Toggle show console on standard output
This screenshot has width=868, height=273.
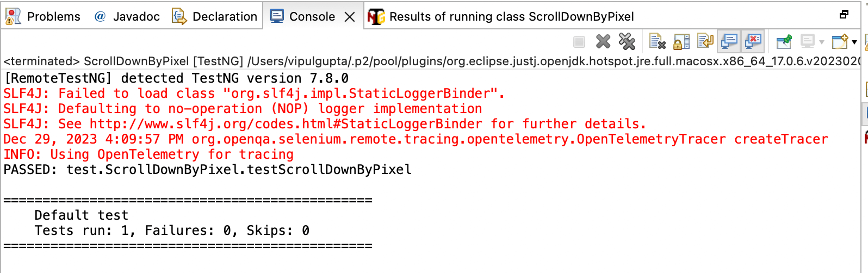(729, 41)
